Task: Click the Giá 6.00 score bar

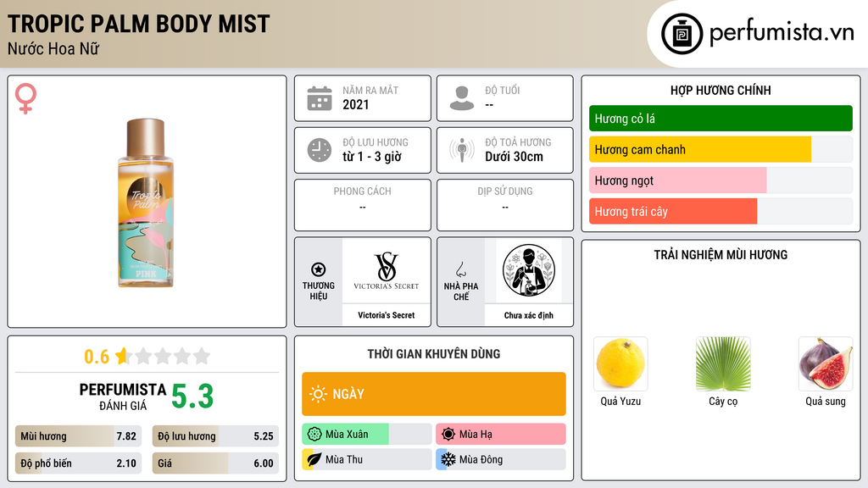Action: click(215, 463)
